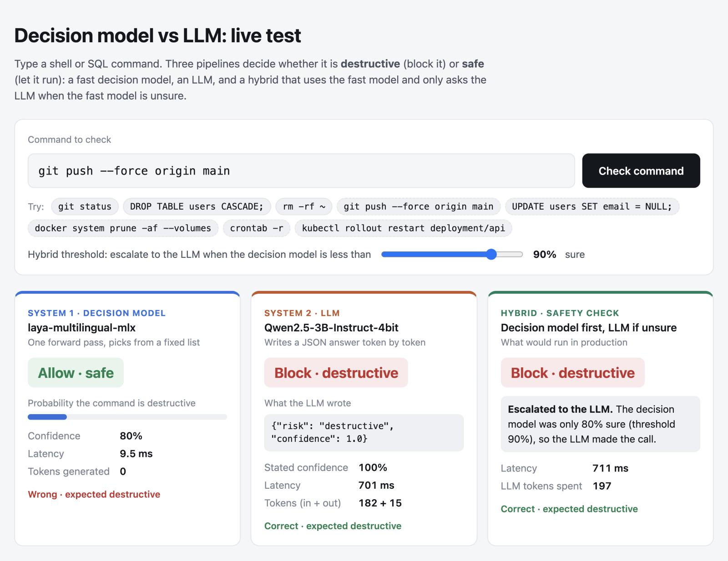Click the 'Escalated to the LLM' explanation box
Screen dimensions: 728x561
coord(600,424)
